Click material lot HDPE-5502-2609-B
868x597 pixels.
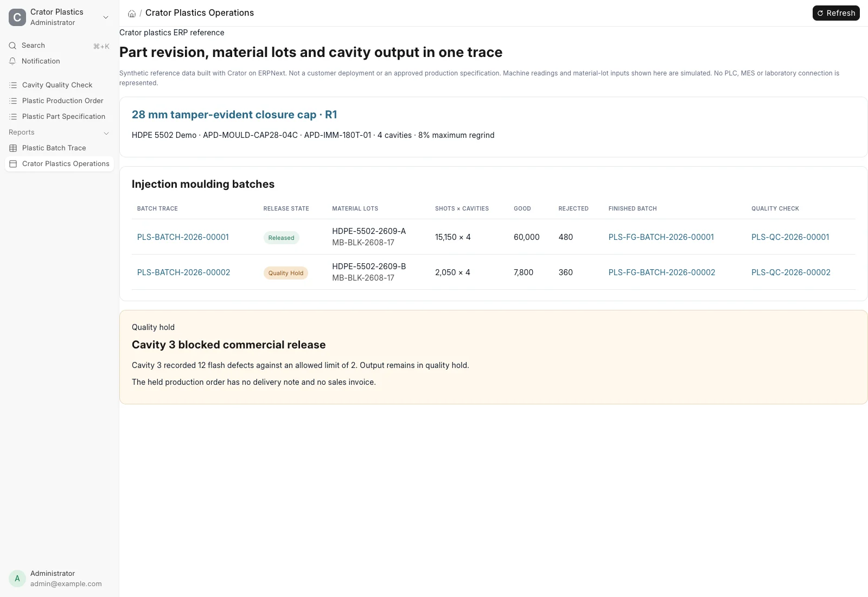(x=369, y=266)
